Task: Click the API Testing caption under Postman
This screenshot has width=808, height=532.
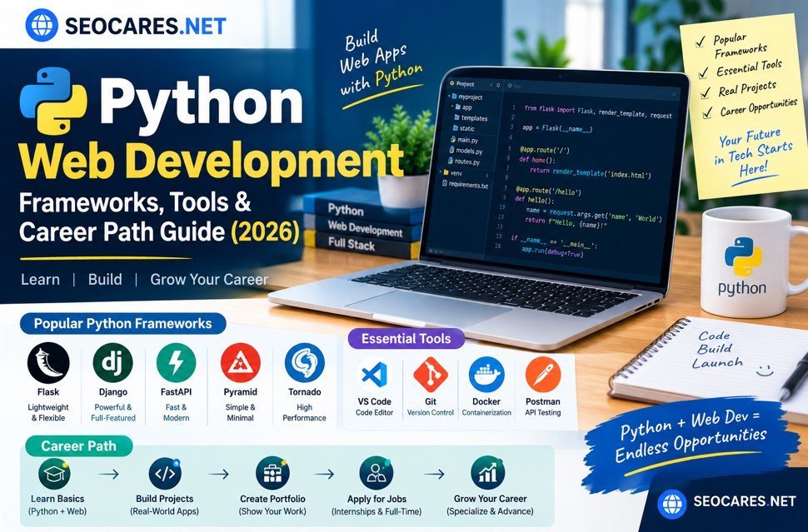Action: point(542,412)
